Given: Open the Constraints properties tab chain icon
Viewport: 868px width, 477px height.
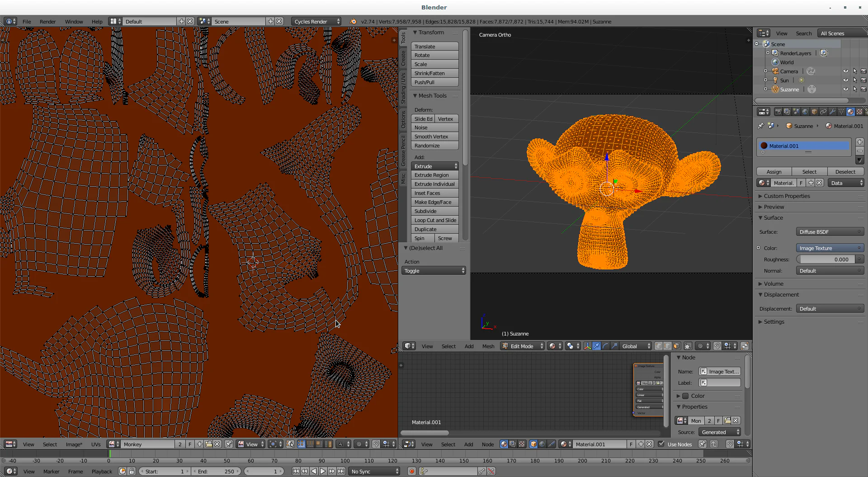Looking at the screenshot, I should tap(823, 112).
